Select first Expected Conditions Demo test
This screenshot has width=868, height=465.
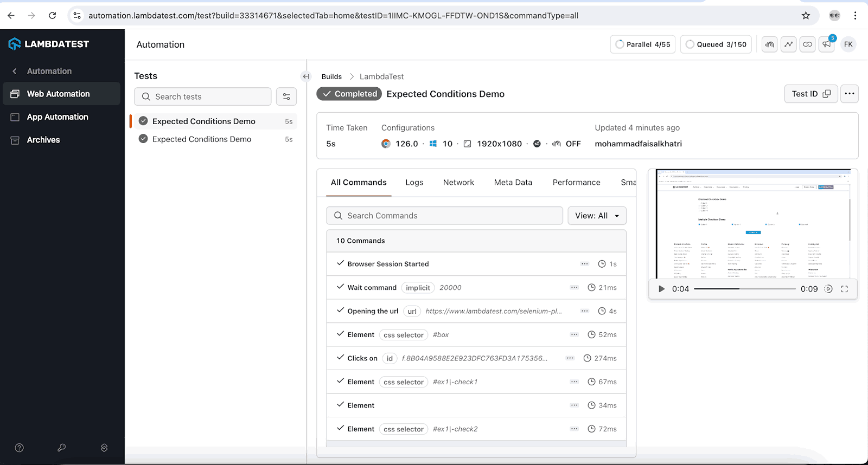click(x=214, y=121)
